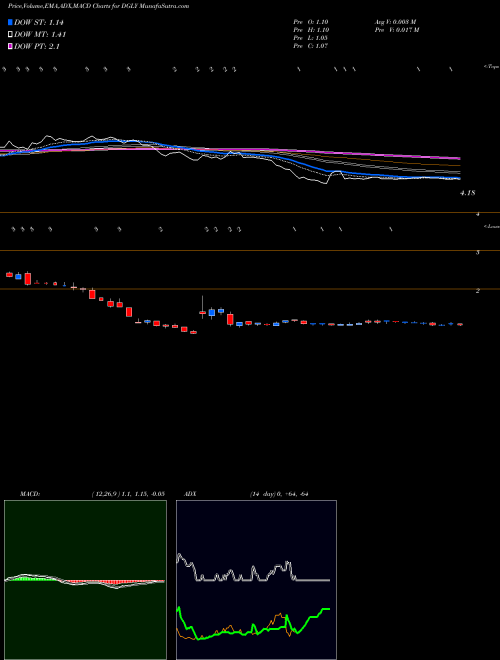Select the 'DOW PT: 2.1' legend label
The image size is (500, 660).
click(37, 46)
